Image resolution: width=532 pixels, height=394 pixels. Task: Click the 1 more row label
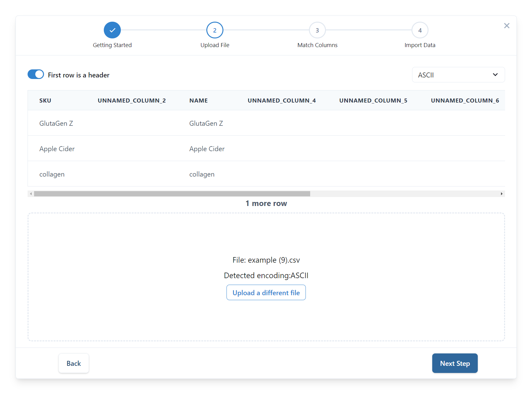[266, 203]
